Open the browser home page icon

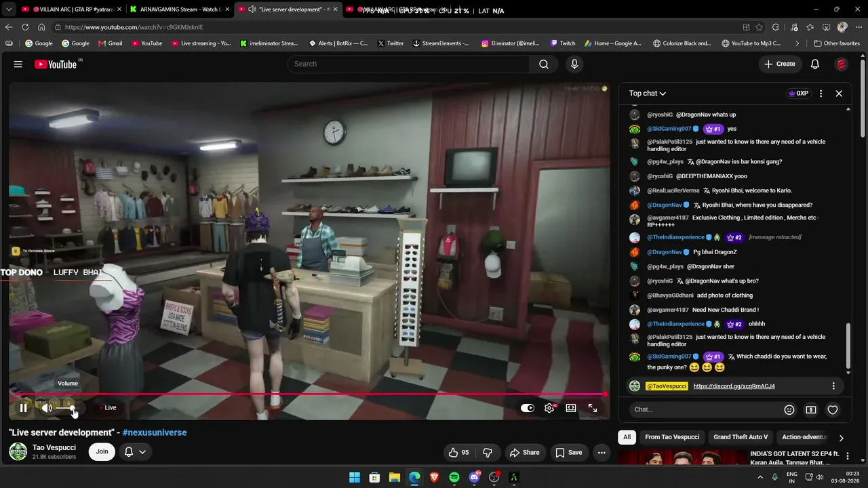[x=41, y=27]
